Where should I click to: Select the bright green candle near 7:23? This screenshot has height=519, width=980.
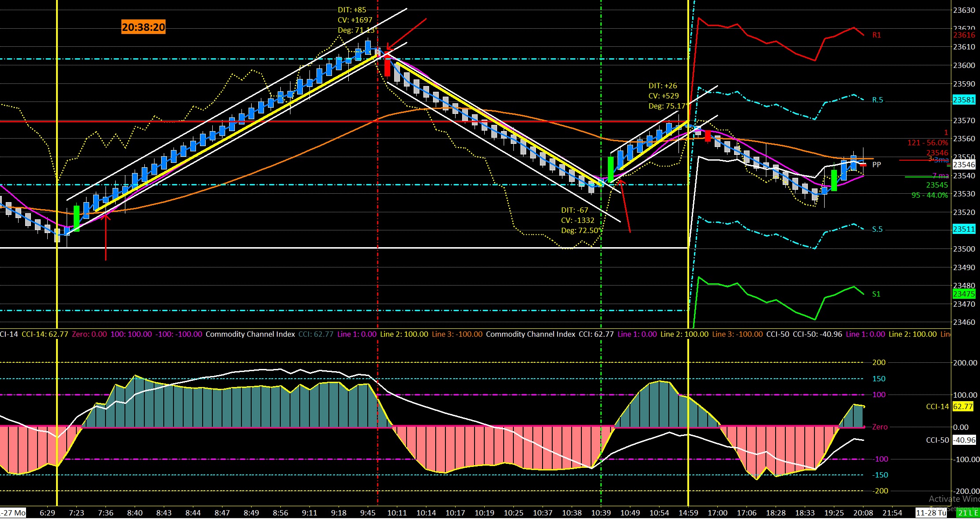tap(77, 218)
